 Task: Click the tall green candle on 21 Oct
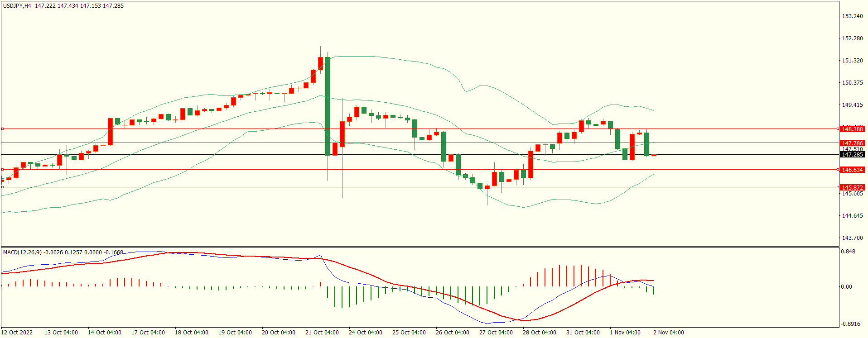328,106
